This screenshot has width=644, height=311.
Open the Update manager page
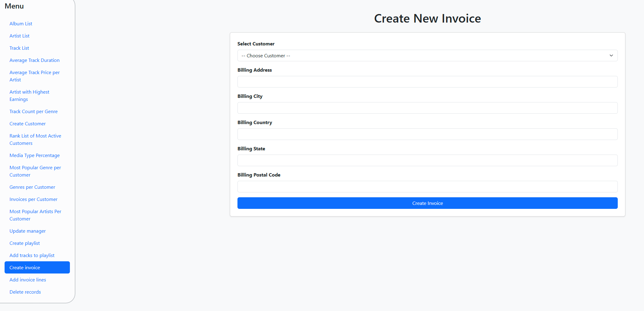(x=27, y=231)
